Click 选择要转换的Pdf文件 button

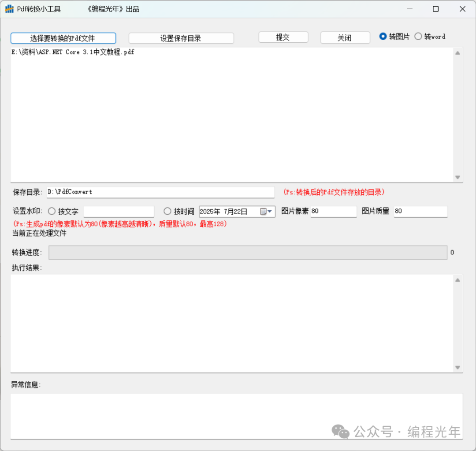[63, 38]
